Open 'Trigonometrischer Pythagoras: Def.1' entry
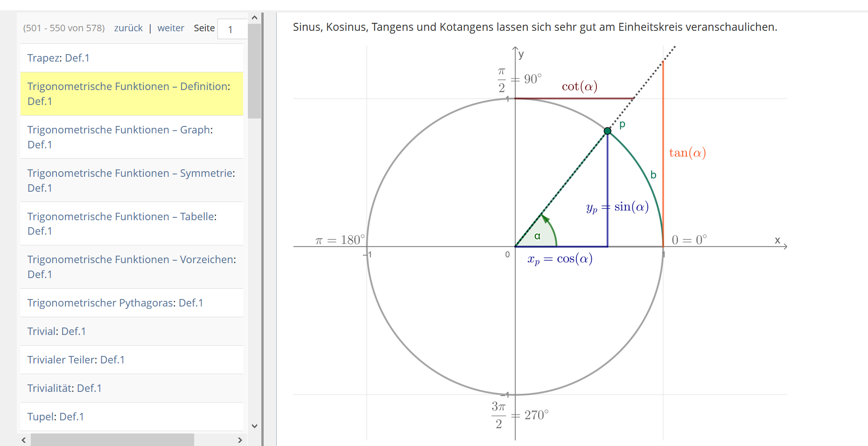The height and width of the screenshot is (446, 868). click(115, 303)
